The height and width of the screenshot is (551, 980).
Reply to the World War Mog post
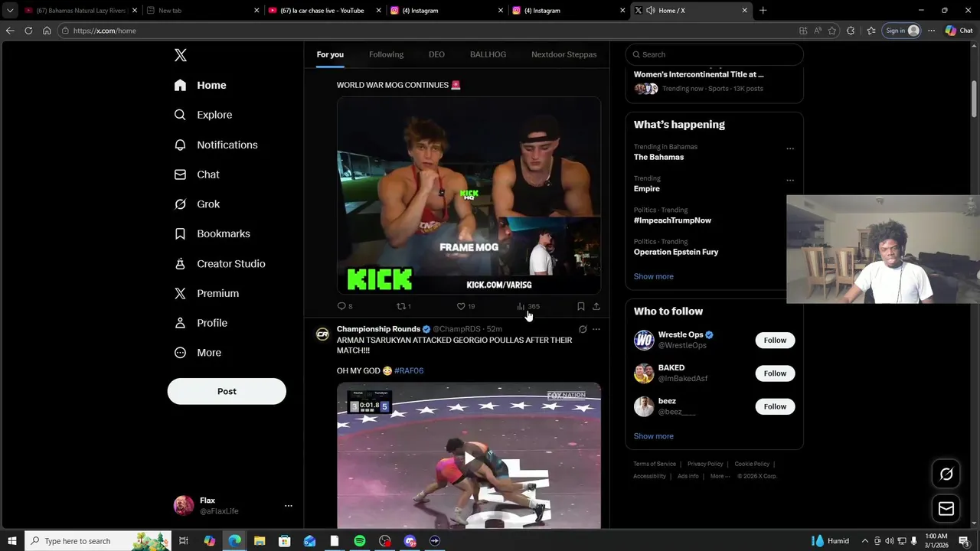[x=345, y=306]
